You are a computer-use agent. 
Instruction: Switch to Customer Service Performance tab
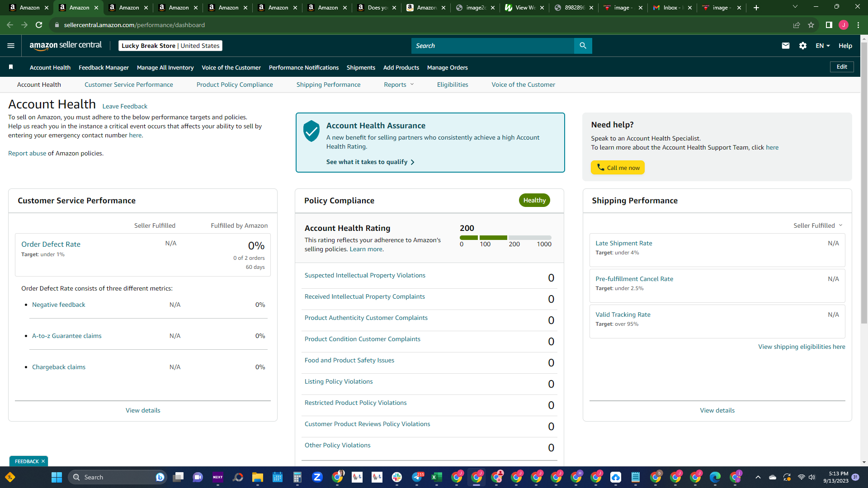tap(129, 84)
